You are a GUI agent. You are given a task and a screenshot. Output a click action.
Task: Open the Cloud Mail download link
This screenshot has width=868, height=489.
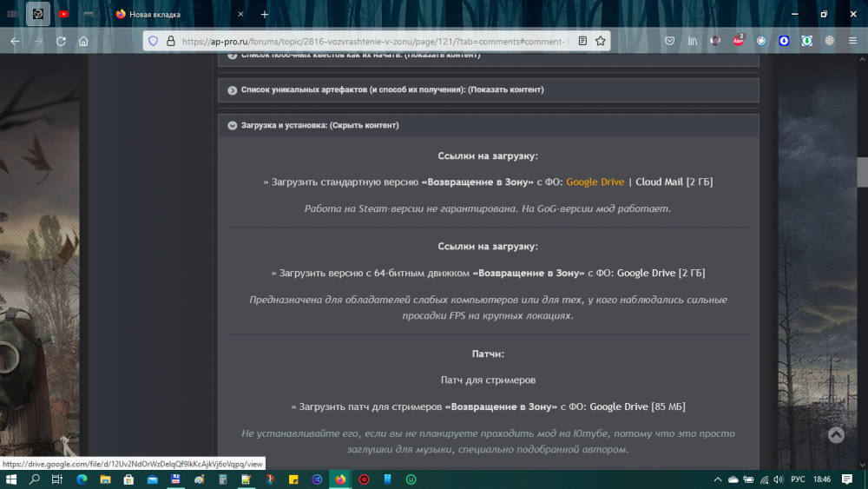(x=660, y=182)
